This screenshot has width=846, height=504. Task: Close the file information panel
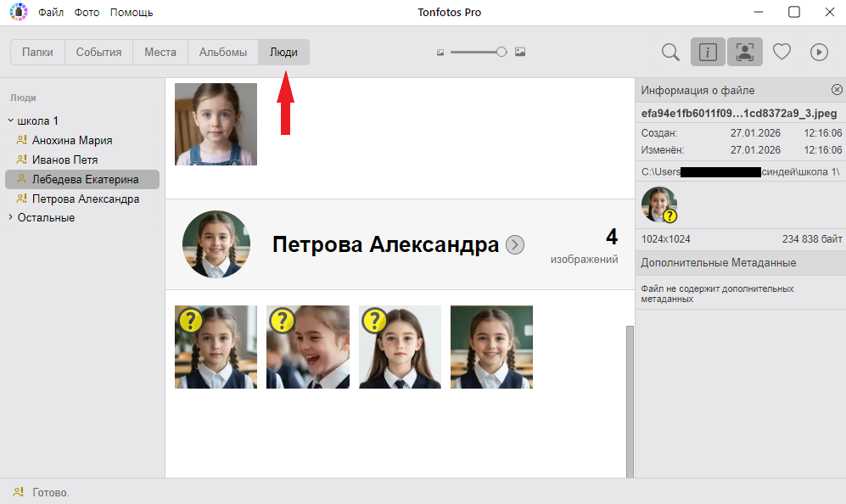point(837,90)
